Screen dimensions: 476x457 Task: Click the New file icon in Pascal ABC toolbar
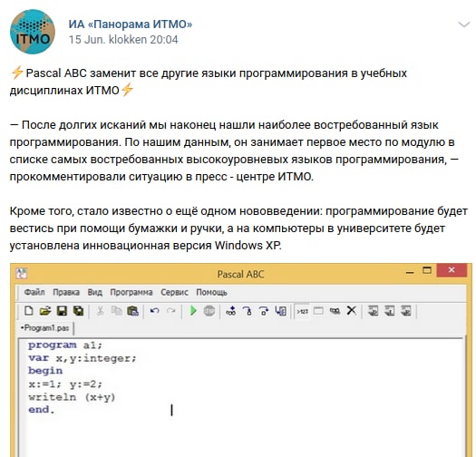[x=29, y=311]
